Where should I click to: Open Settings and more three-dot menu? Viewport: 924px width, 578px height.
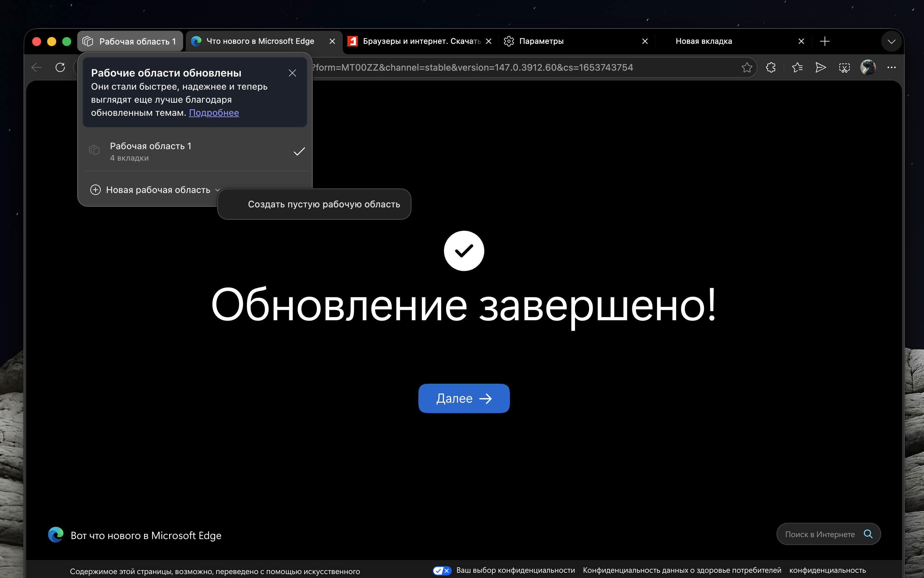891,68
